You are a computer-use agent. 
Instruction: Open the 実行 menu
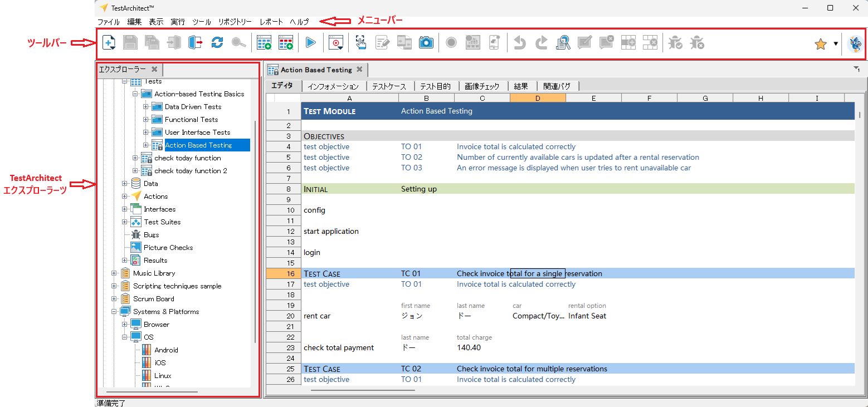click(x=178, y=22)
